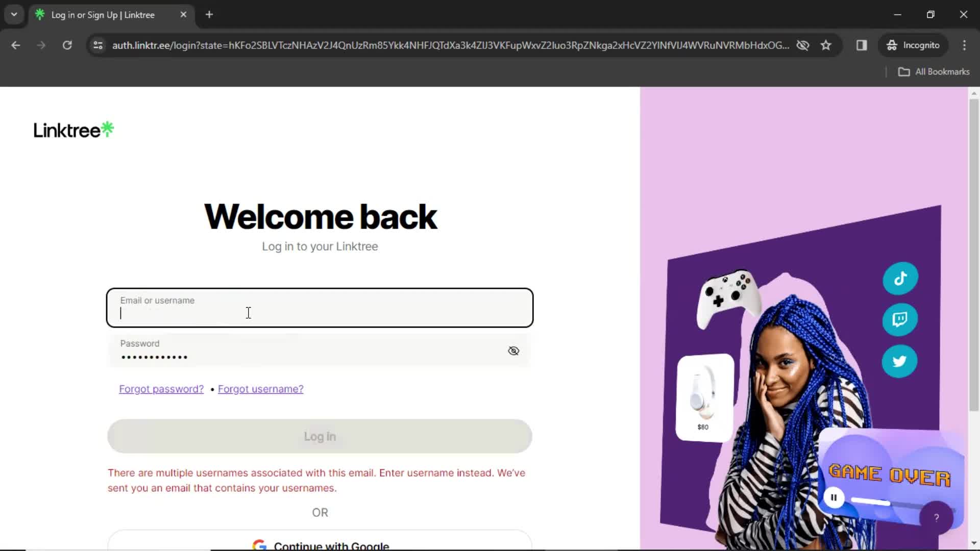Open the help question mark bubble
Image resolution: width=980 pixels, height=551 pixels.
click(x=936, y=518)
